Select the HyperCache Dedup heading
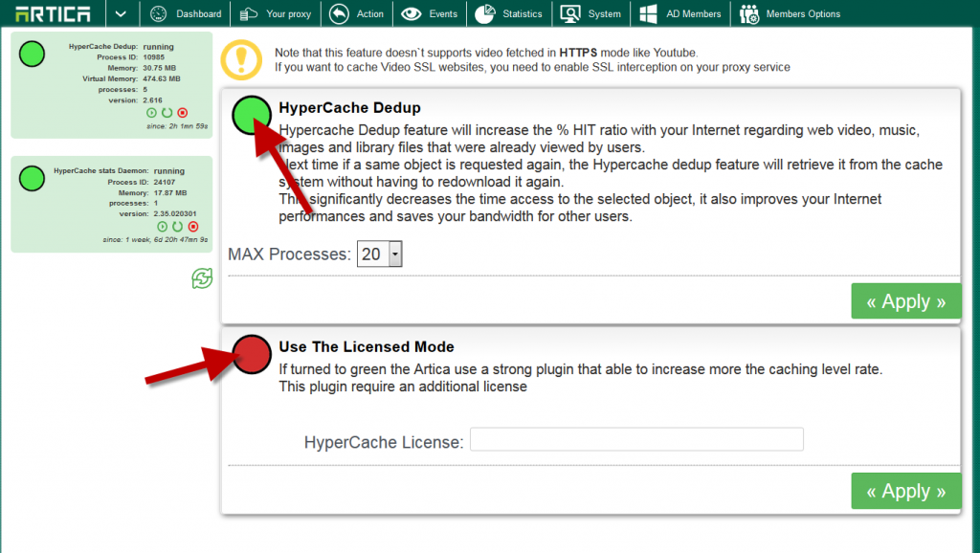The image size is (980, 553). pos(349,107)
